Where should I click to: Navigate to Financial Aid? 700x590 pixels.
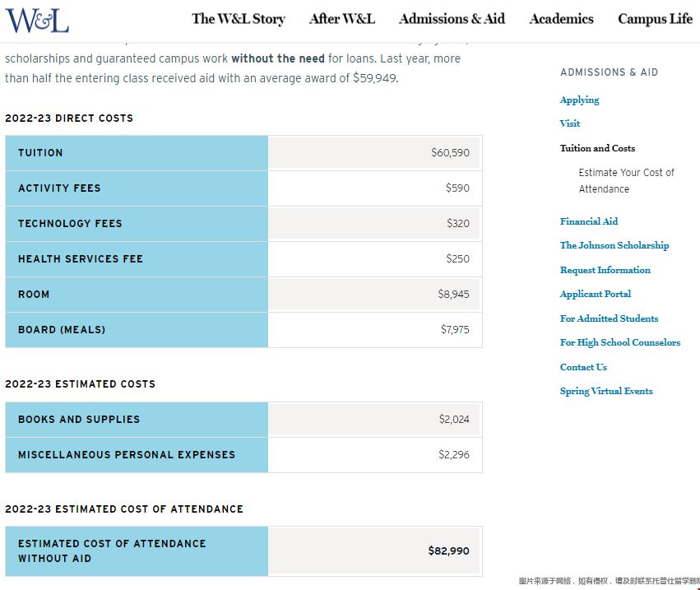(588, 221)
